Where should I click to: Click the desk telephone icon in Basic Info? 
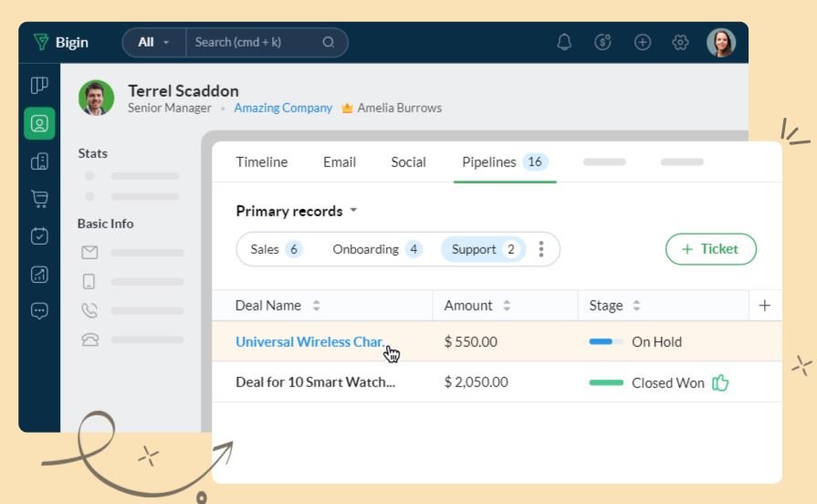pos(89,340)
